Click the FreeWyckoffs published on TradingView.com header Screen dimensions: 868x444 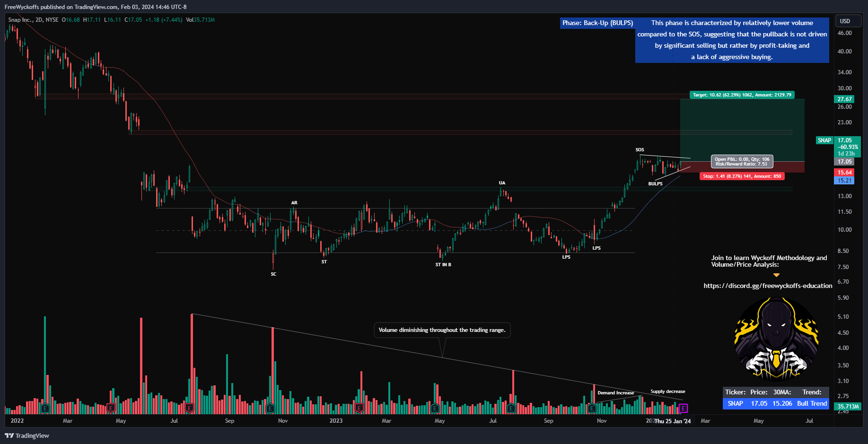click(x=96, y=7)
